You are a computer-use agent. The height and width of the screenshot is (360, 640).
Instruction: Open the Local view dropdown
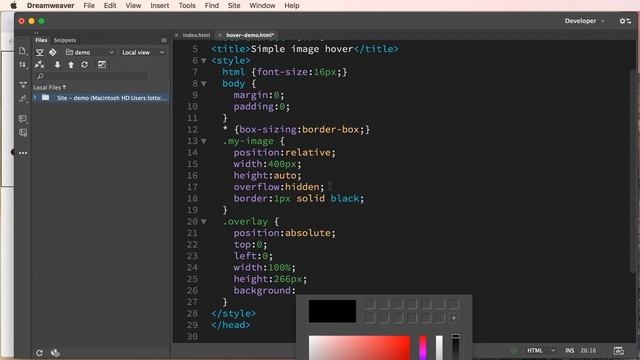[x=143, y=52]
